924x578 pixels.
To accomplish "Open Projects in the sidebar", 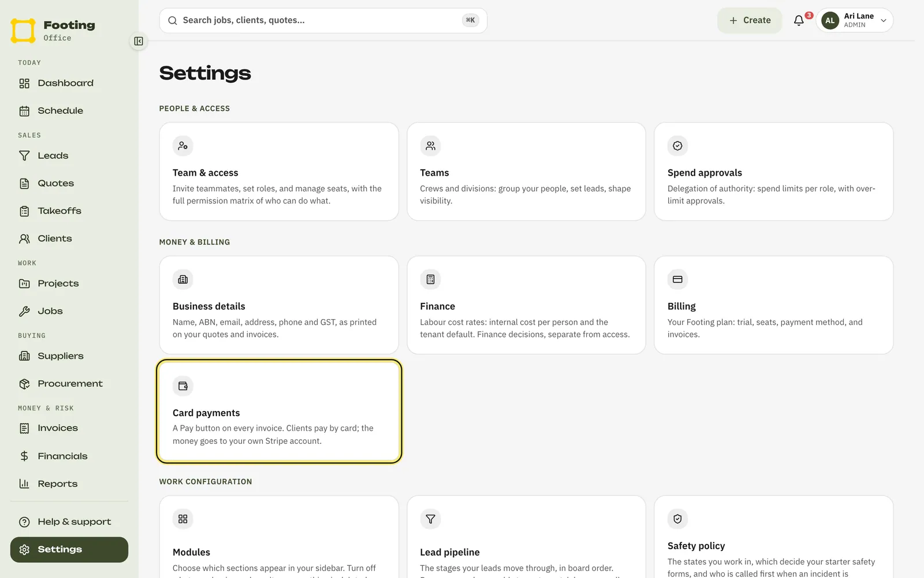I will 69,283.
